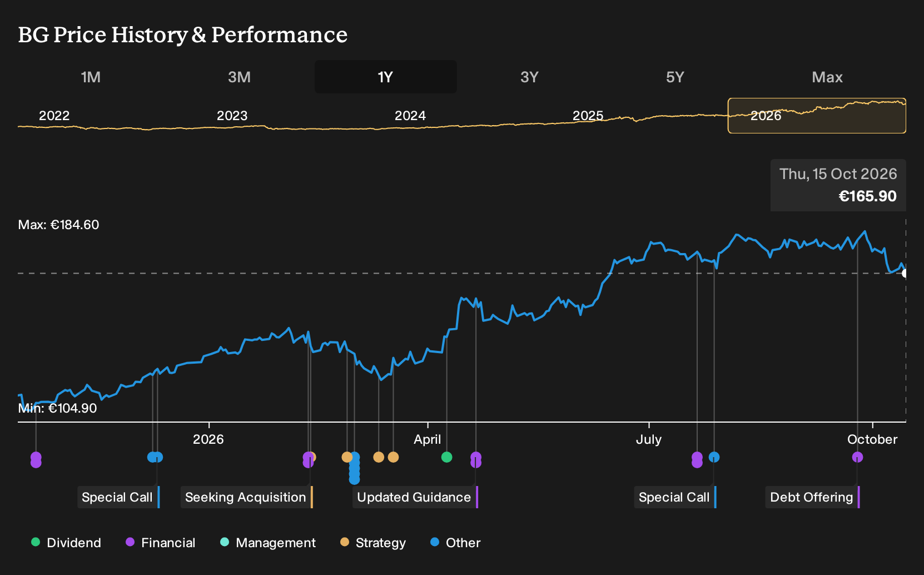
Task: Toggle the Financial legend filter
Action: [161, 542]
